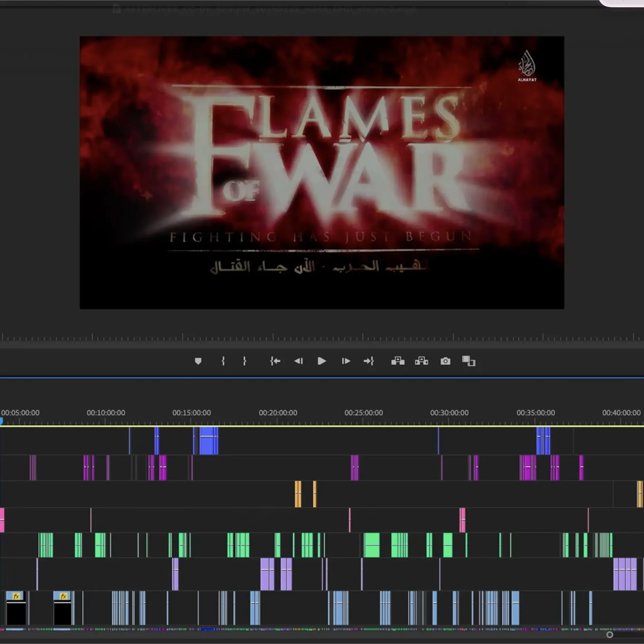Click the Mark Out bracket icon
Screen dimensions: 644x644
click(x=244, y=361)
